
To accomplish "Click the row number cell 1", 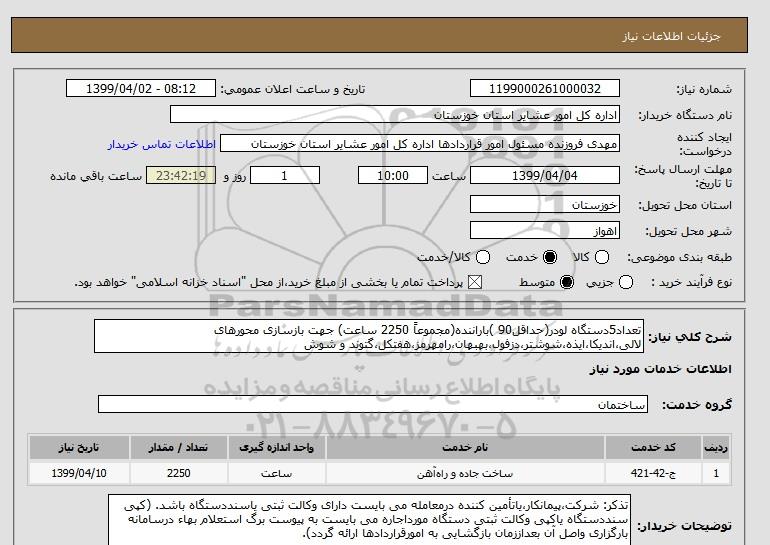I will click(716, 473).
